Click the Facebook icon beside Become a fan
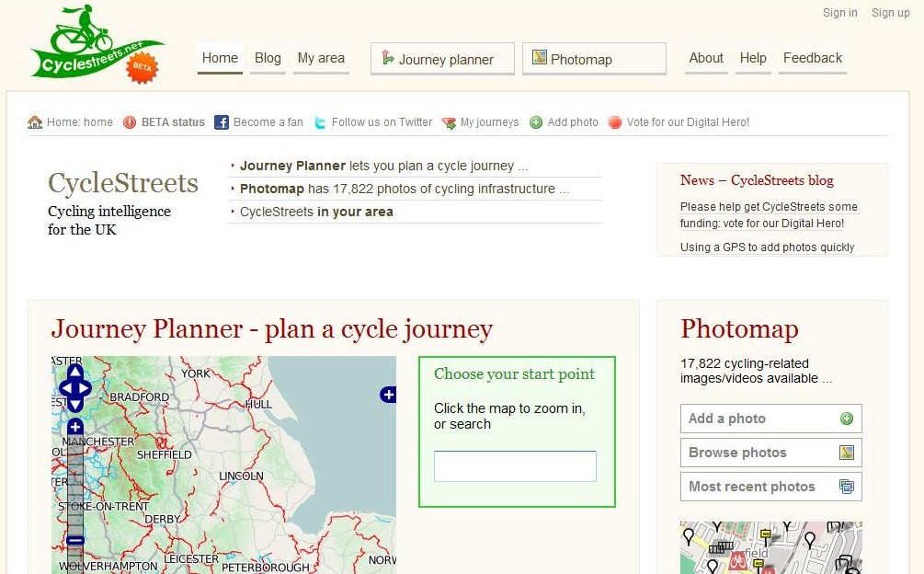Image resolution: width=924 pixels, height=574 pixels. click(221, 122)
